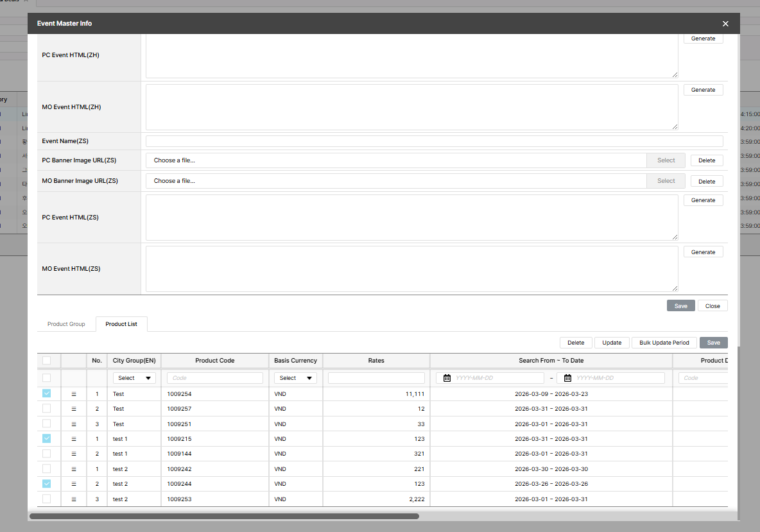Screen dimensions: 760x532
Task: Click drag handle icon for product 1009253
Action: (74, 499)
